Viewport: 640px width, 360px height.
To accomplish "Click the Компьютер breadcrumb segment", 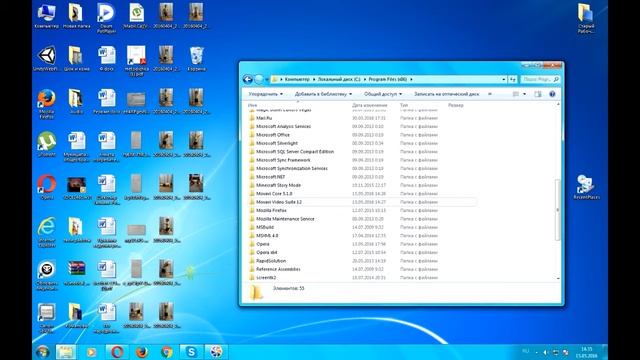I will (297, 79).
